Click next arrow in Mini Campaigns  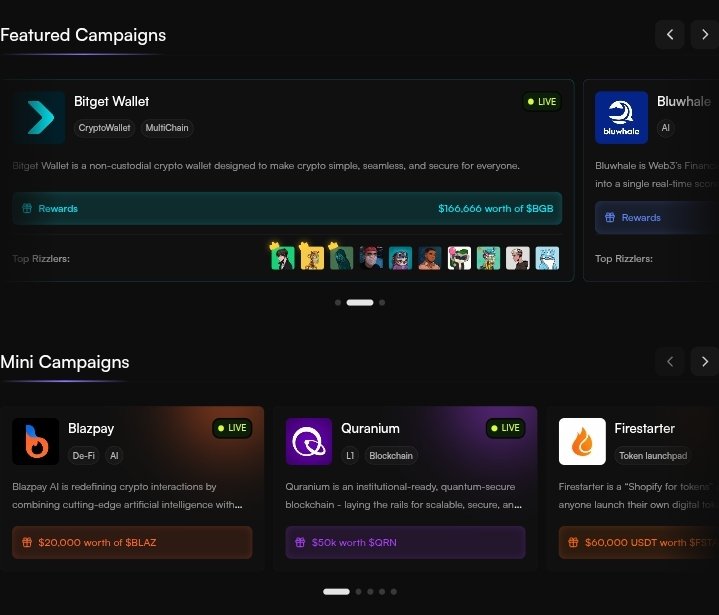[705, 361]
